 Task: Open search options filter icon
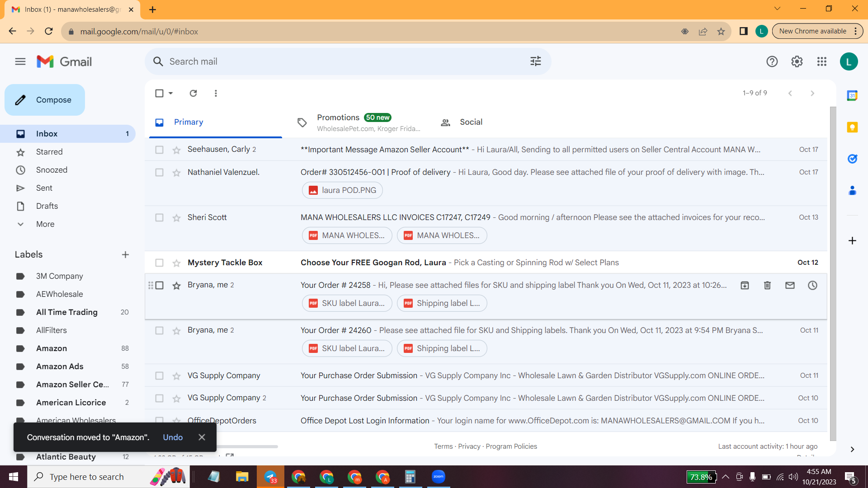[536, 61]
